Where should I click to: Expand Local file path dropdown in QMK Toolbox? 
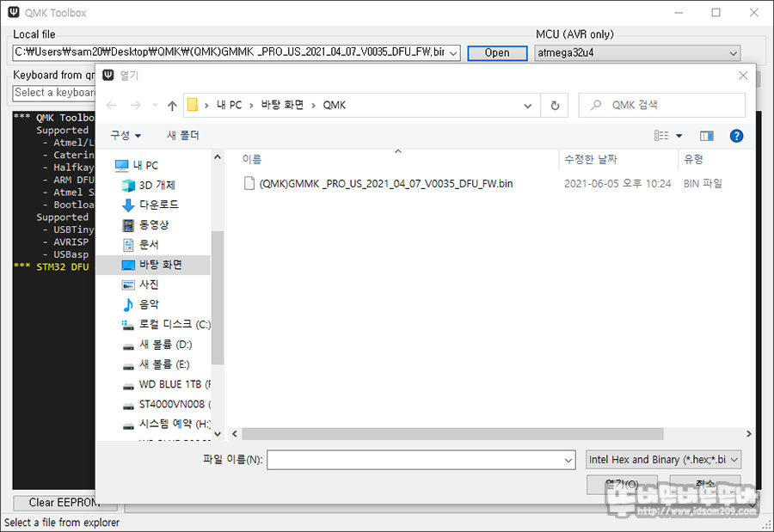[x=453, y=52]
